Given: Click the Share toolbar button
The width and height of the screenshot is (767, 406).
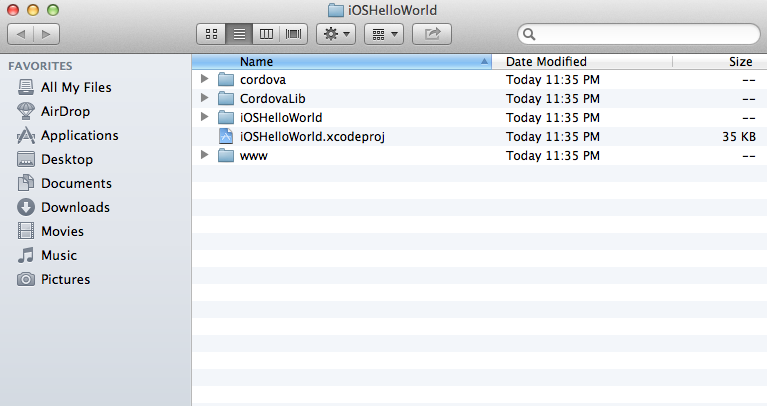Looking at the screenshot, I should (432, 34).
